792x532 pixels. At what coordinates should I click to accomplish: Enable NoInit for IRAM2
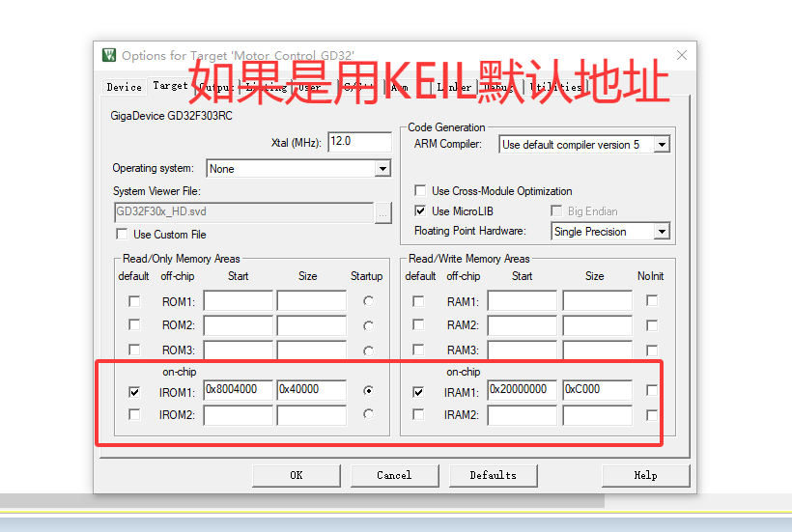point(652,415)
